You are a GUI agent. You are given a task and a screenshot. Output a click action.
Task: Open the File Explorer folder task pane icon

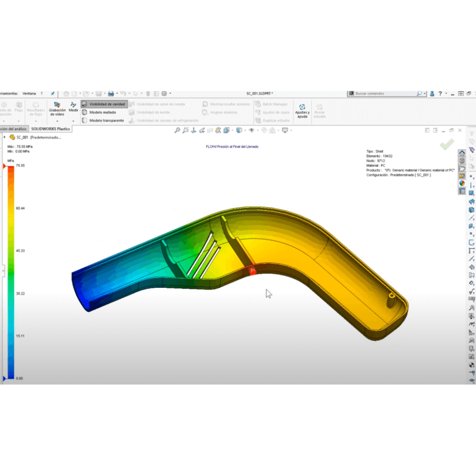[x=462, y=168]
